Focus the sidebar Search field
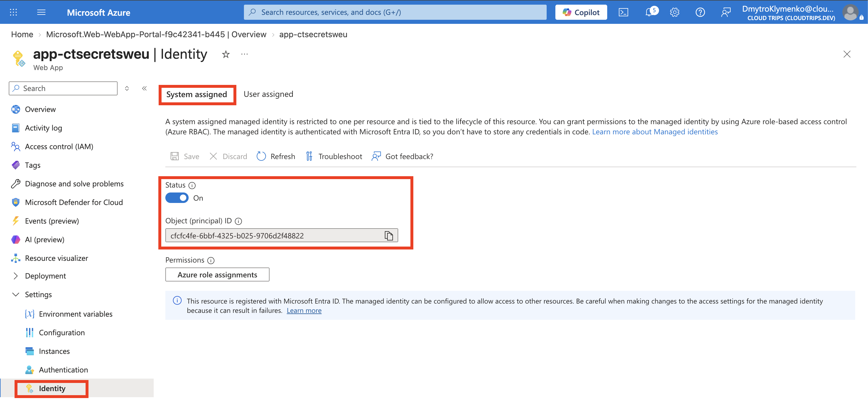Screen dimensions: 868x403 point(63,88)
